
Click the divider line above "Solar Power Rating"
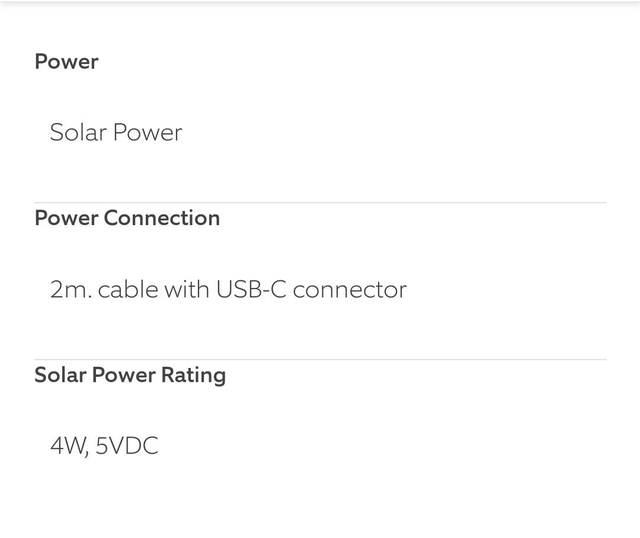(x=320, y=360)
